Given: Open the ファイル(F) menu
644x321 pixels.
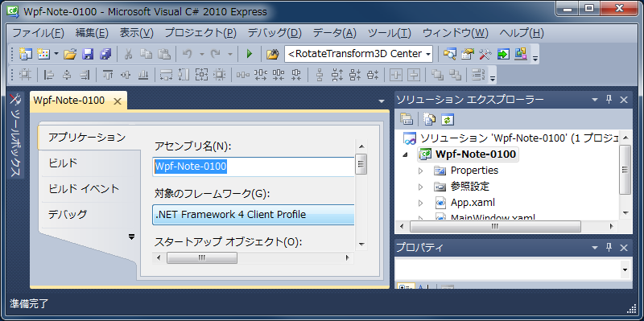Looking at the screenshot, I should 39,33.
